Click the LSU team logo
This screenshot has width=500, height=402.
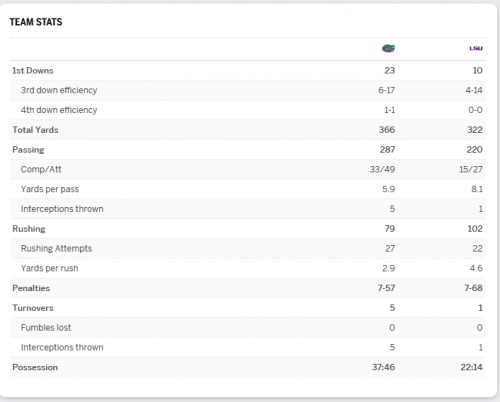[x=476, y=49]
